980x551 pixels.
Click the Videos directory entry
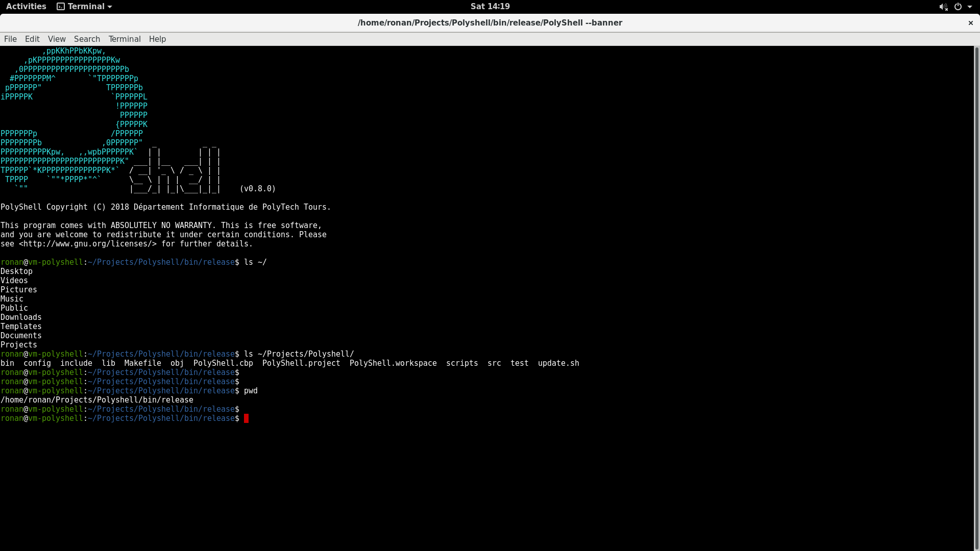point(14,281)
